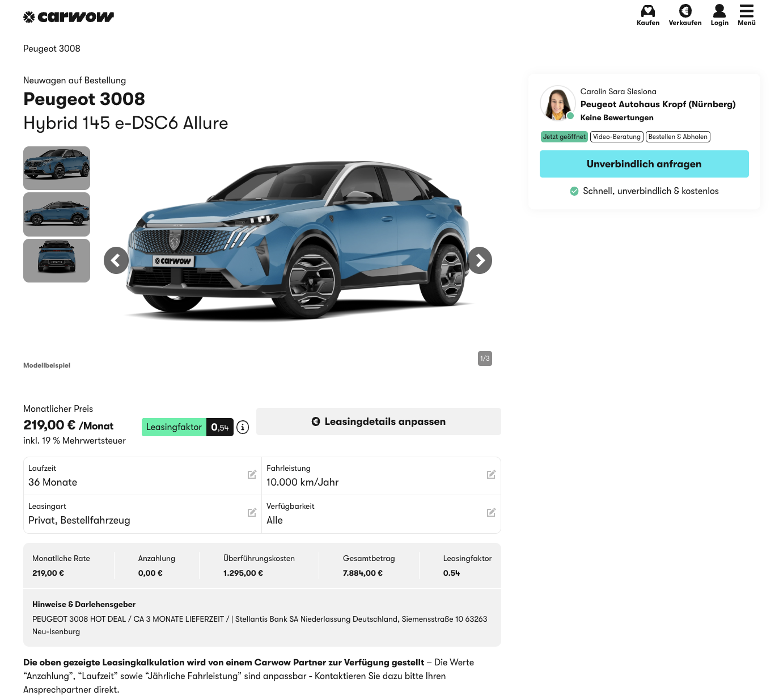Edit the Laufzeit 36 Monate field
This screenshot has height=700, width=779.
[252, 475]
